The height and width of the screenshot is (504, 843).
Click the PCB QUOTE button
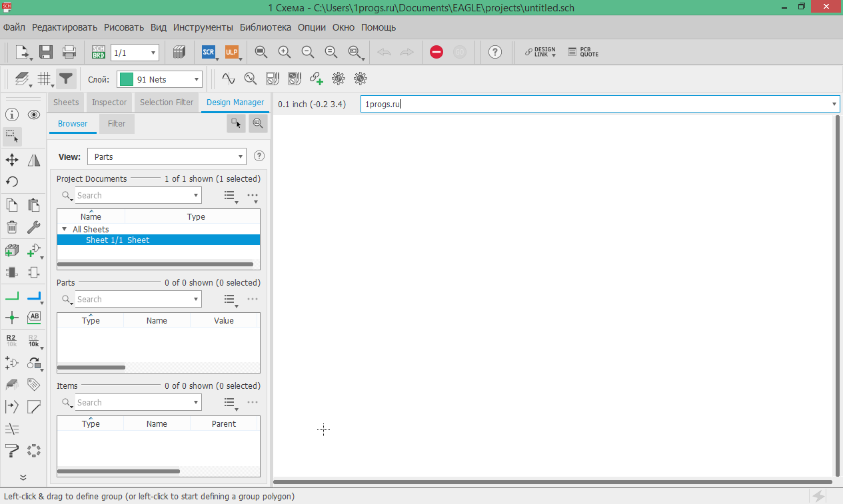coord(584,52)
